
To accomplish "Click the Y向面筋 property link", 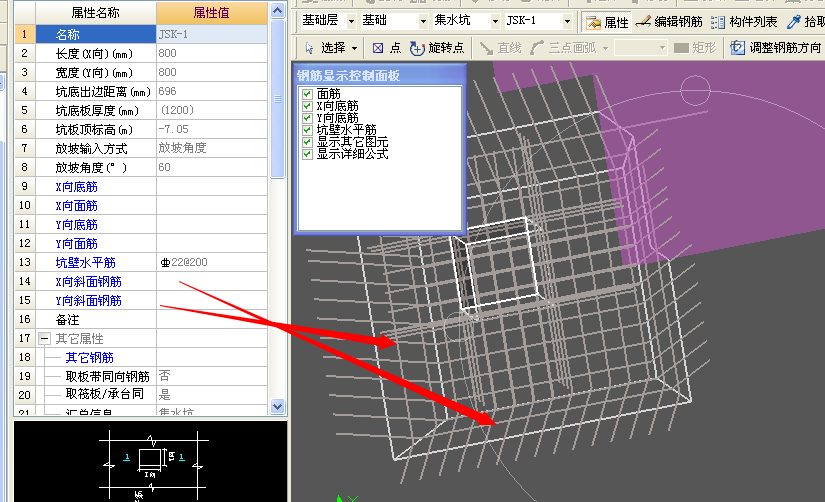I will (x=77, y=244).
